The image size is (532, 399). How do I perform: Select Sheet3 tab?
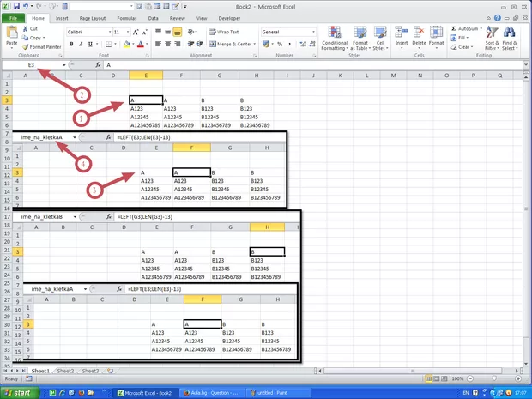[90, 371]
